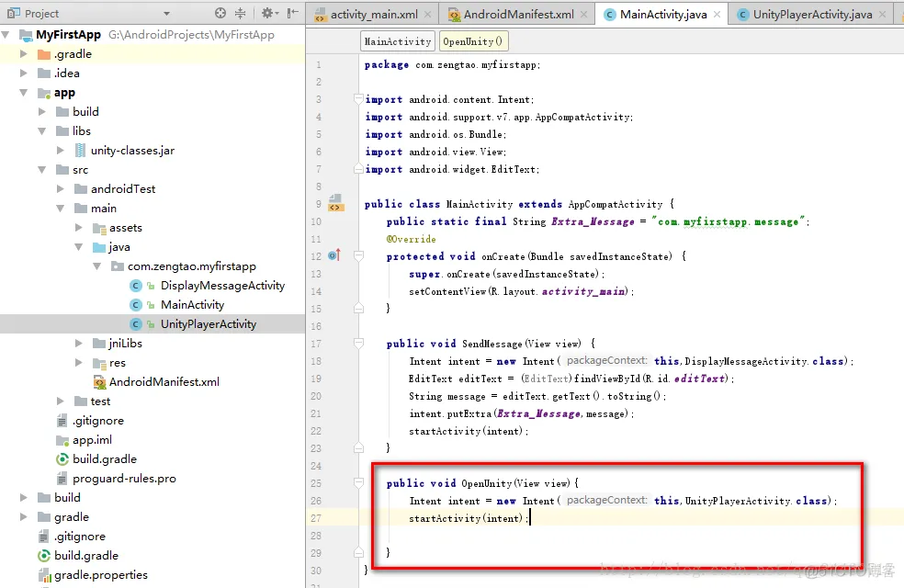904x588 pixels.
Task: Select app build.gradle file
Action: (105, 458)
